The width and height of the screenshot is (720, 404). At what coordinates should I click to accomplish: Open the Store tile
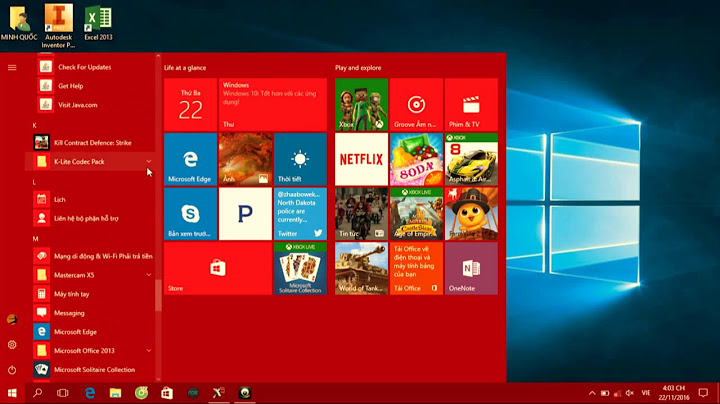pos(218,269)
